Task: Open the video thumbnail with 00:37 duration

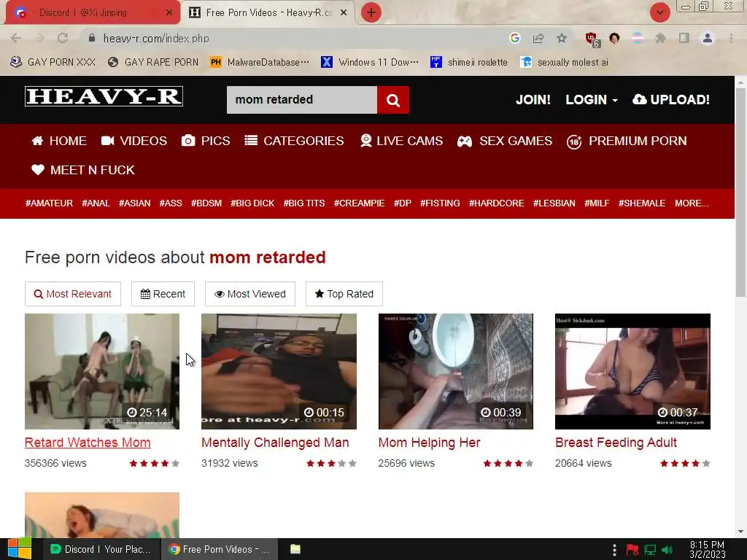Action: tap(632, 371)
